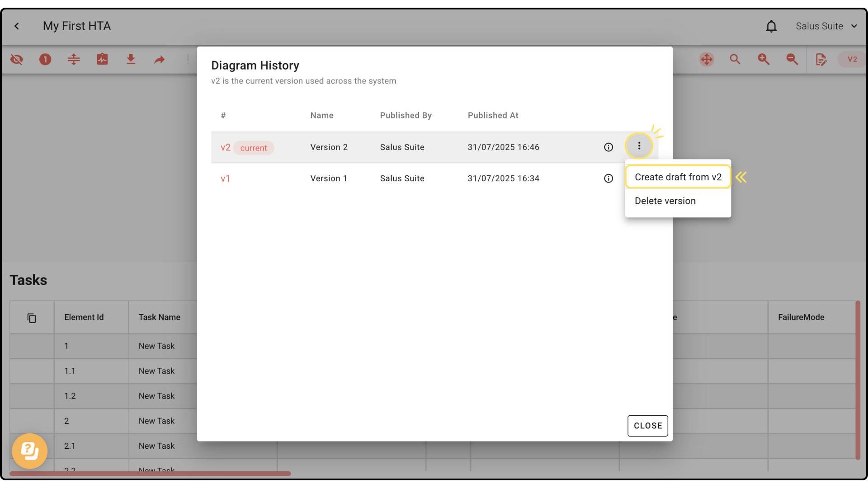Click the help chat widget icon
Screen dimensions: 868x488
[30, 450]
